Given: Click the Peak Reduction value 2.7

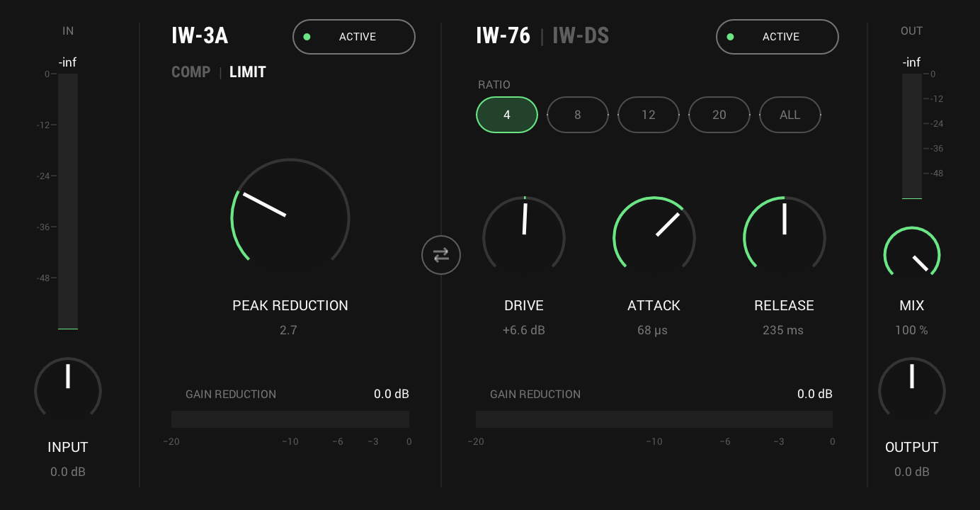Looking at the screenshot, I should pyautogui.click(x=289, y=330).
